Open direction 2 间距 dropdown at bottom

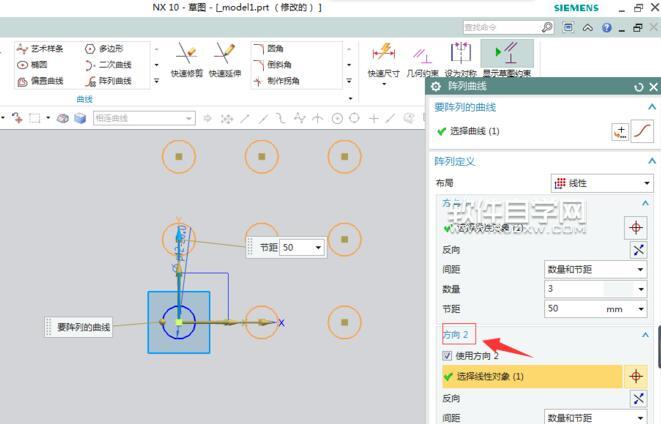click(x=595, y=417)
